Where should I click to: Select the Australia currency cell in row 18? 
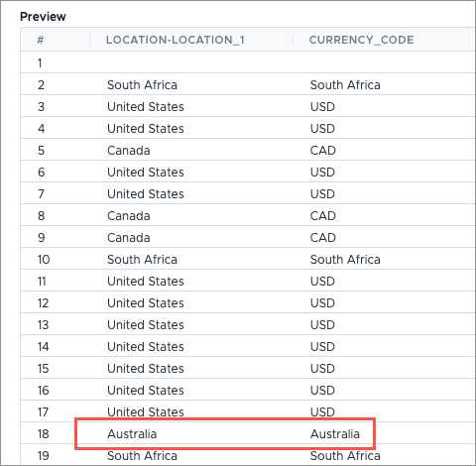(335, 433)
